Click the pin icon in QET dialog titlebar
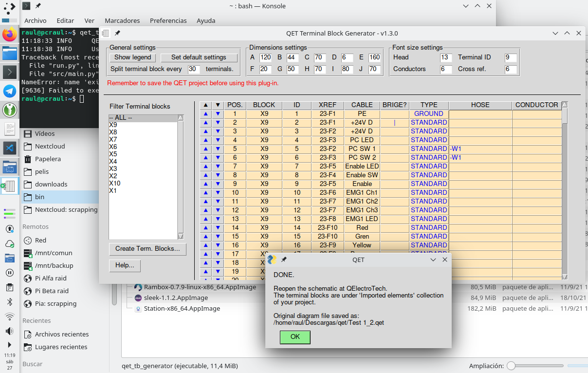Viewport: 588px width, 373px height. point(284,260)
